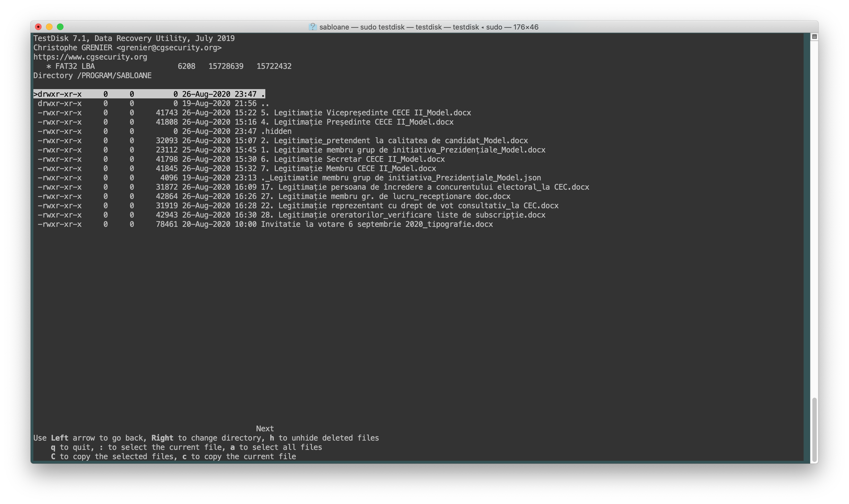
Task: Click the grenier@cgsecurity.org email address
Action: [x=168, y=48]
